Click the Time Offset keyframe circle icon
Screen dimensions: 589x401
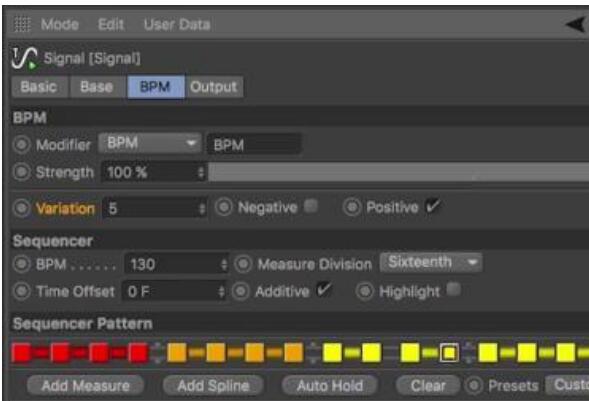coord(21,291)
